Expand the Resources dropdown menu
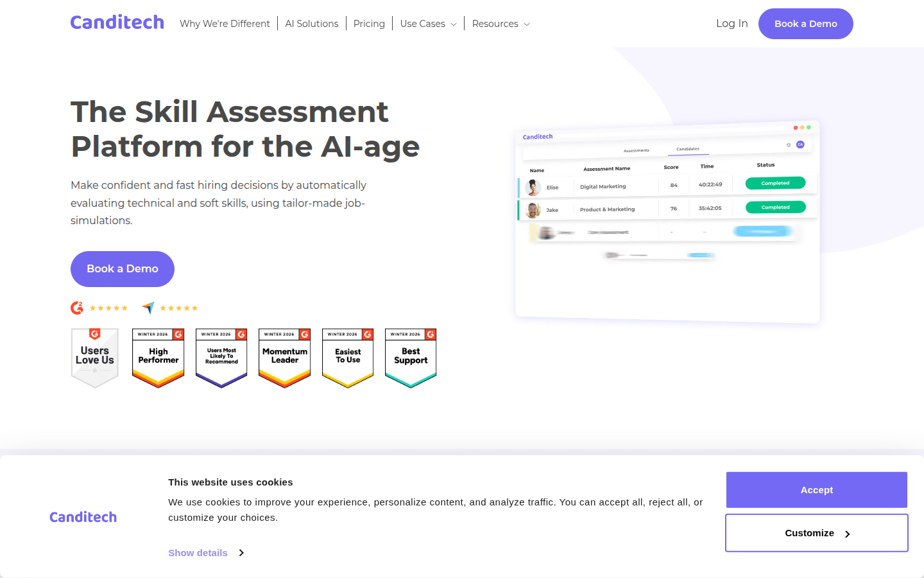The width and height of the screenshot is (924, 578). coord(501,24)
